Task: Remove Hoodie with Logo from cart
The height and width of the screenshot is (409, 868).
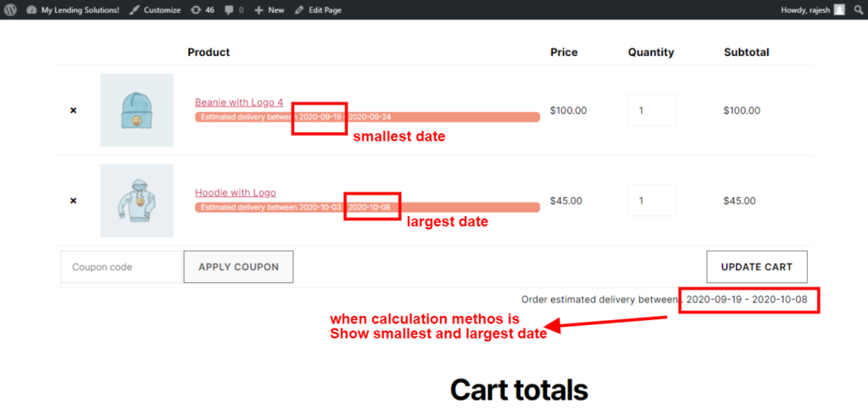Action: pos(73,201)
